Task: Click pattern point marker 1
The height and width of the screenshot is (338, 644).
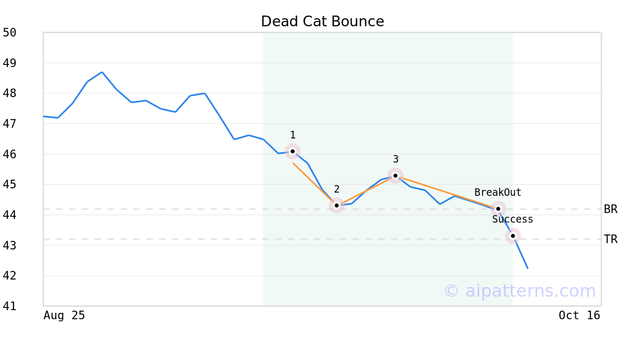Action: tap(292, 151)
